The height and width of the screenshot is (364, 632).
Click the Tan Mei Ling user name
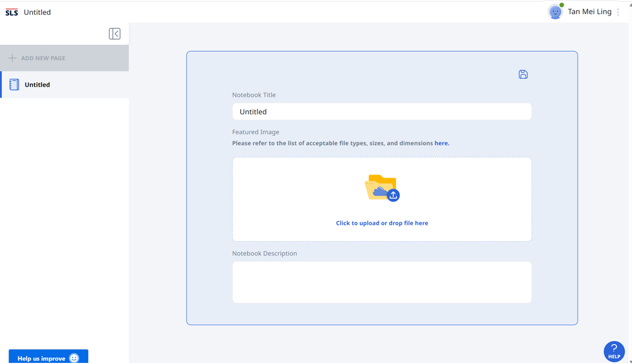coord(589,12)
